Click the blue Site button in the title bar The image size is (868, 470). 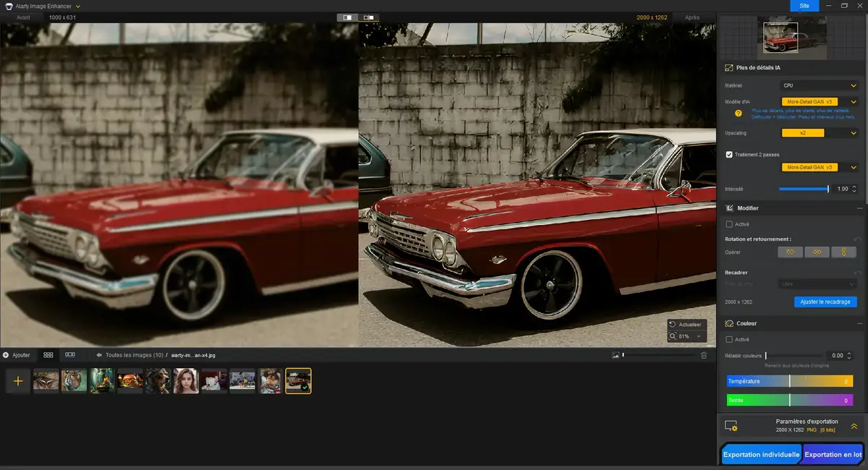804,5
